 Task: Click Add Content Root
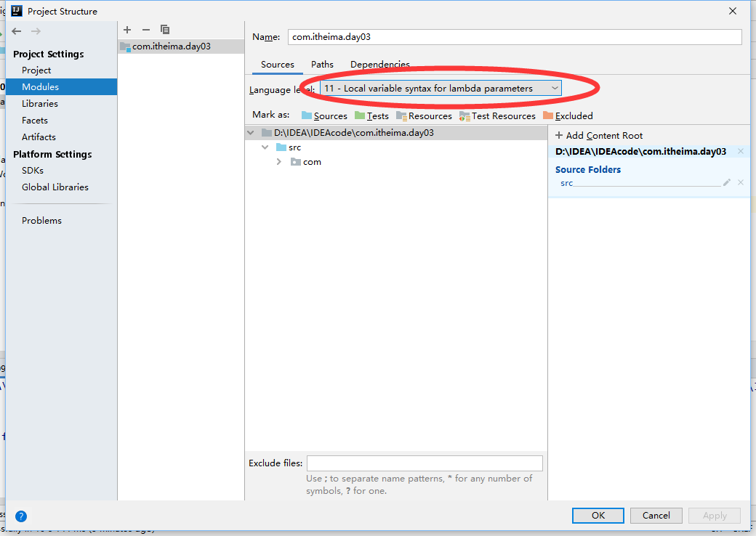coord(599,136)
